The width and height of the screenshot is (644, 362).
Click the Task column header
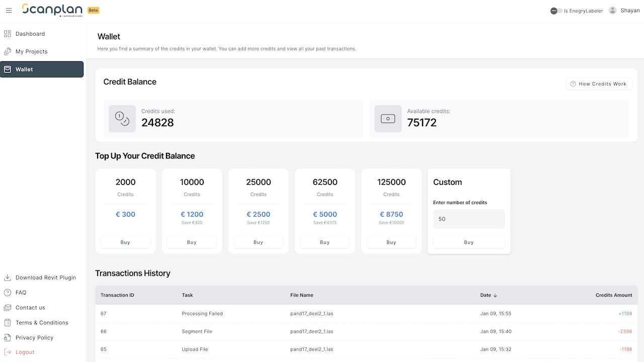(187, 295)
